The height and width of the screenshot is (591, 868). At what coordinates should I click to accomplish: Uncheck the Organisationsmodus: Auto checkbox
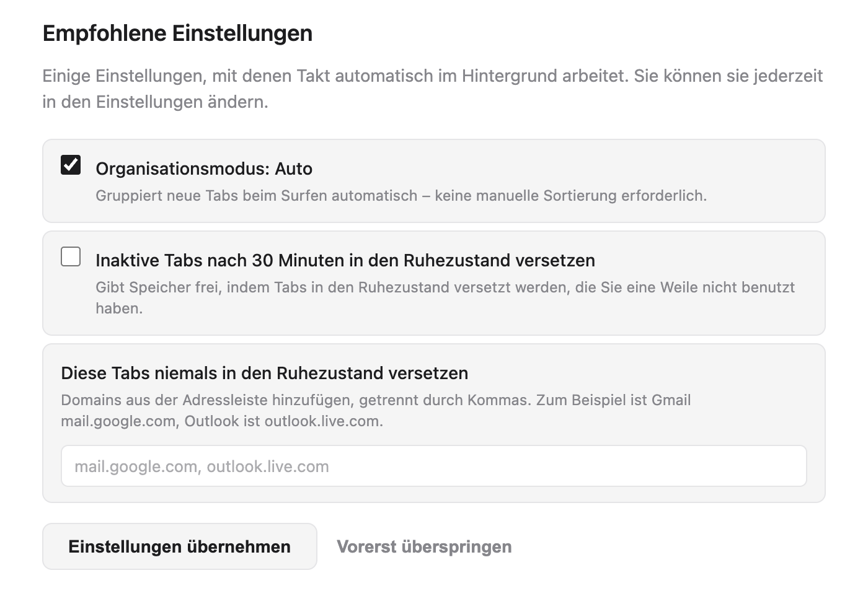(71, 165)
